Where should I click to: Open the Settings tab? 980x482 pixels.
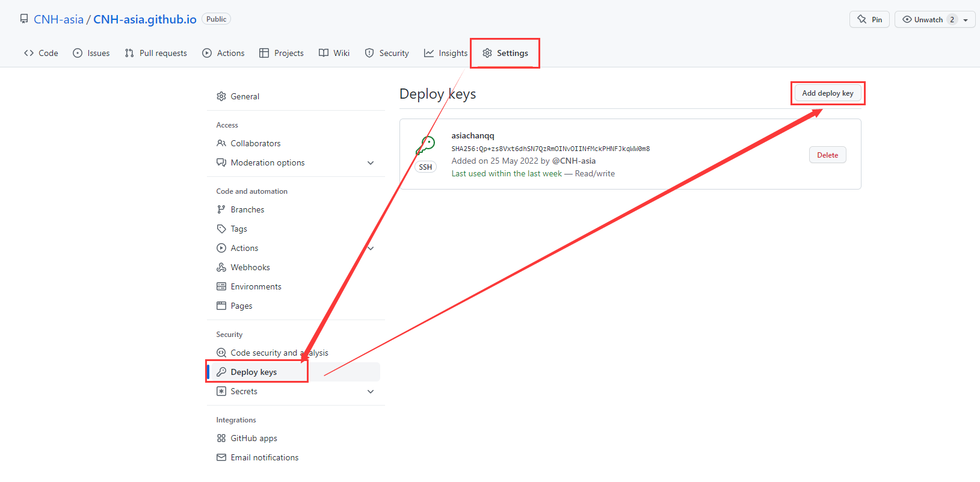pyautogui.click(x=505, y=53)
